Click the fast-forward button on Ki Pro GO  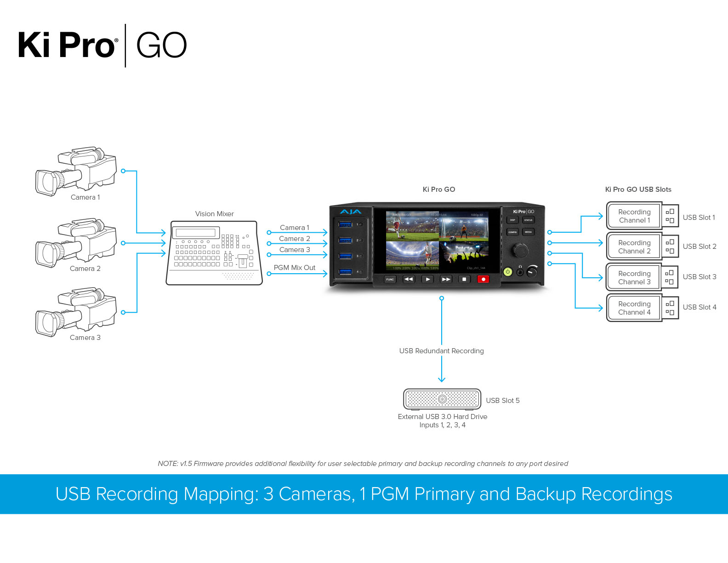click(446, 279)
